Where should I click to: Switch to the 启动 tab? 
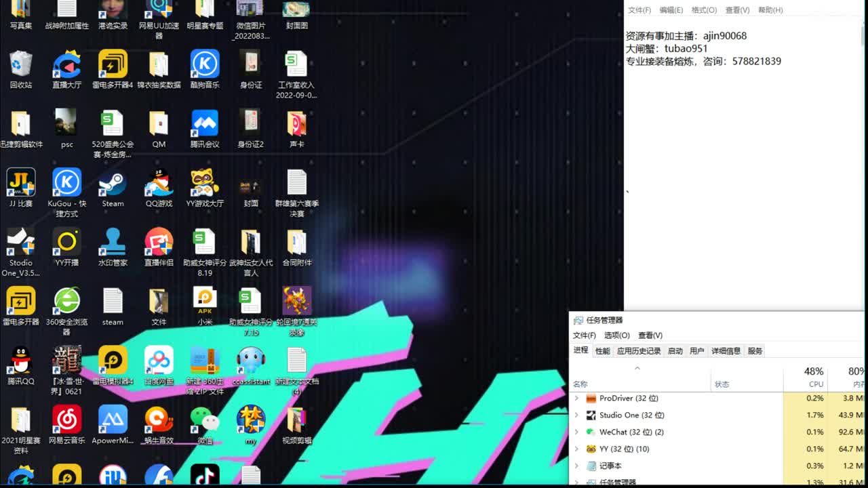(675, 351)
